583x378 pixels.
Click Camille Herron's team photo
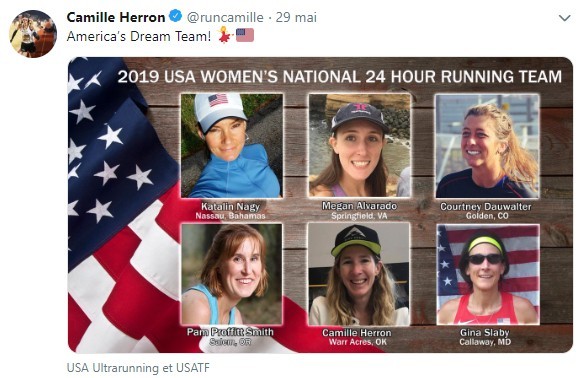(359, 274)
